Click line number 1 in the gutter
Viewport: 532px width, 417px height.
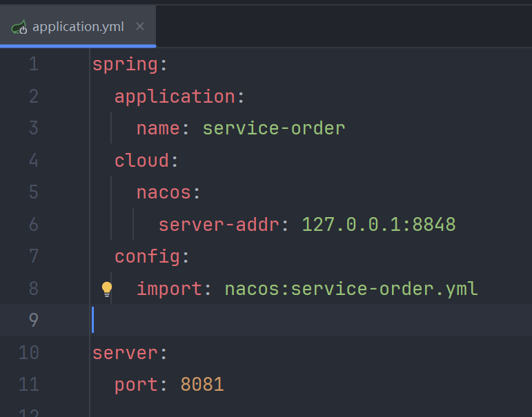(x=34, y=64)
